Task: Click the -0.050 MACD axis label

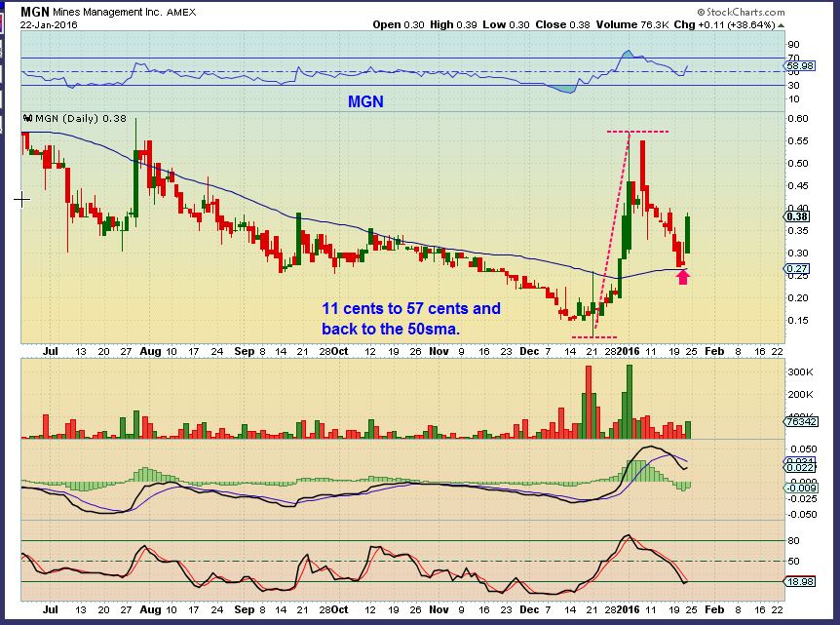Action: click(x=802, y=515)
